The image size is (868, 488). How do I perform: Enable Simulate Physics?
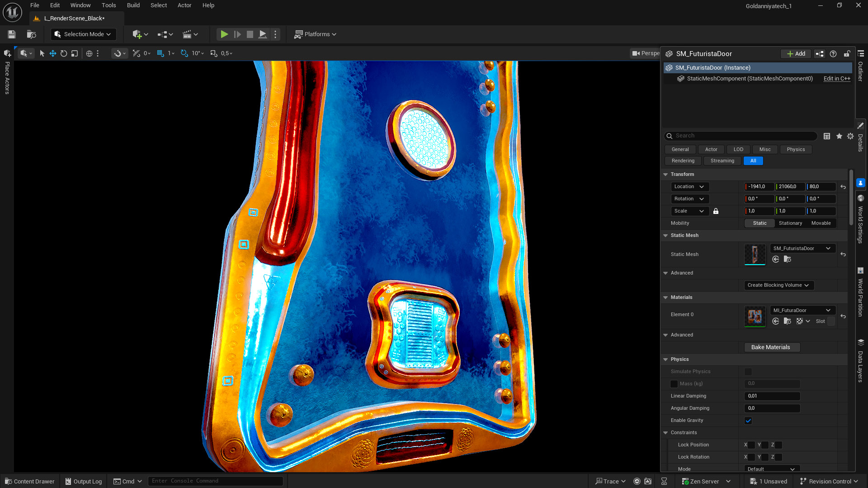pyautogui.click(x=748, y=371)
